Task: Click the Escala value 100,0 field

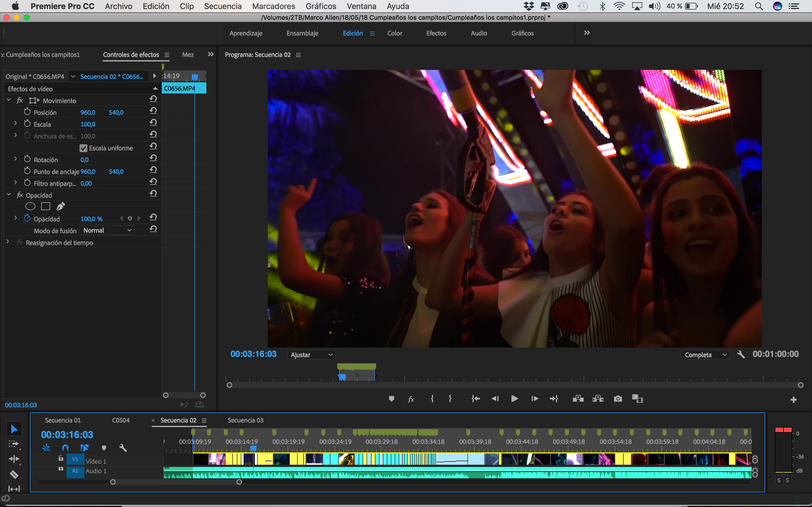Action: point(88,124)
